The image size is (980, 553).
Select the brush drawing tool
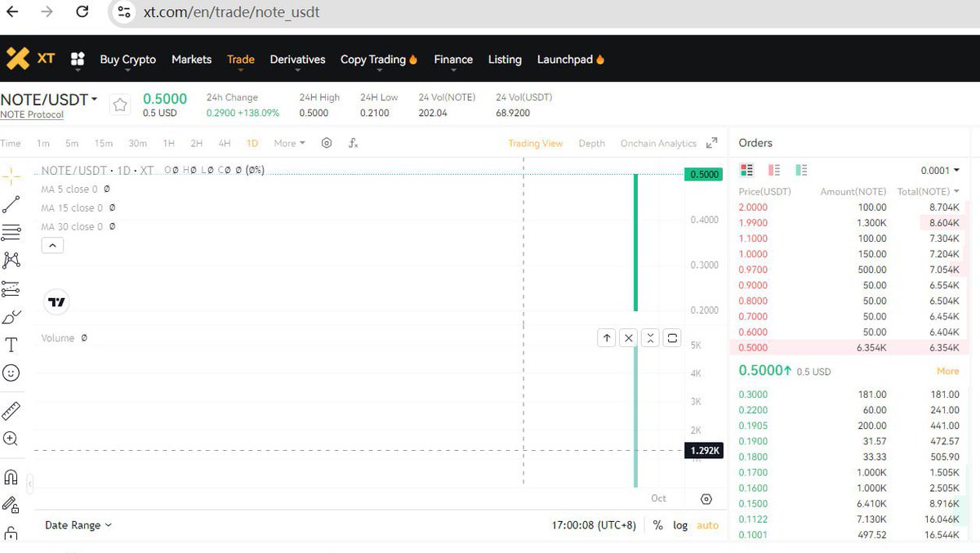pyautogui.click(x=11, y=317)
